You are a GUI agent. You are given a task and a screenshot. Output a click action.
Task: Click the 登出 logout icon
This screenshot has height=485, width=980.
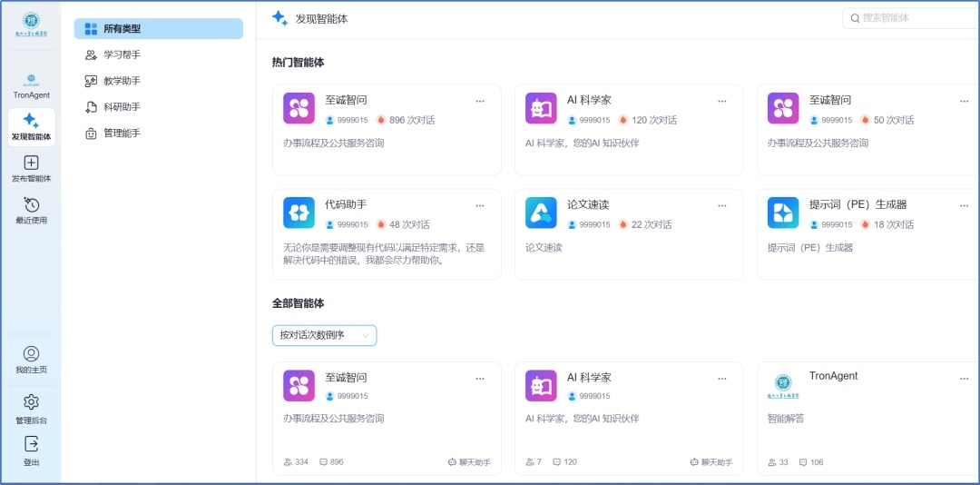(31, 444)
